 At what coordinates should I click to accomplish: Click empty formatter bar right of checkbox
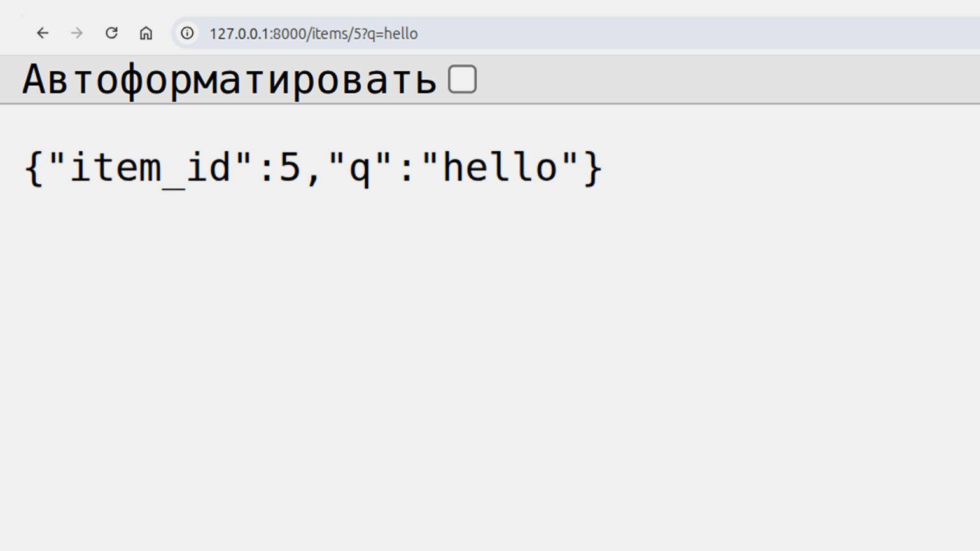click(700, 80)
